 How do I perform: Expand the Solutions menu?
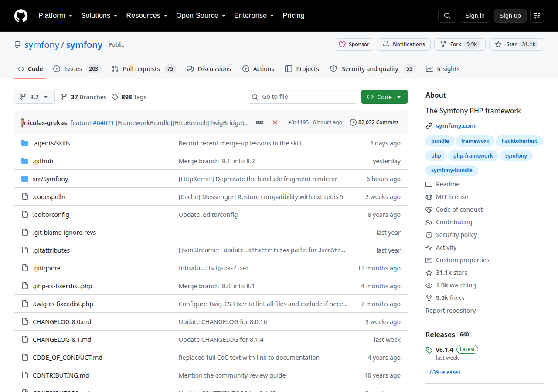pos(99,15)
